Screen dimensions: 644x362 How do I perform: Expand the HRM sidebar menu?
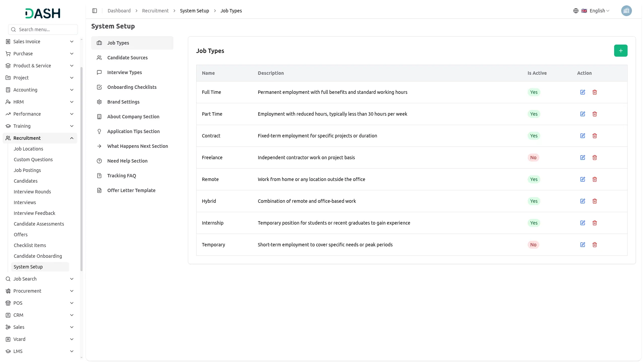(40, 102)
